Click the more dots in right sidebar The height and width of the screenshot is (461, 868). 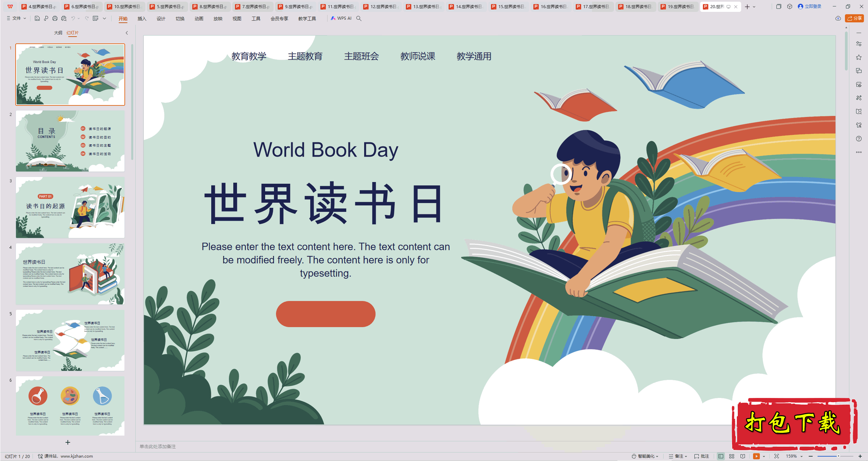point(859,152)
